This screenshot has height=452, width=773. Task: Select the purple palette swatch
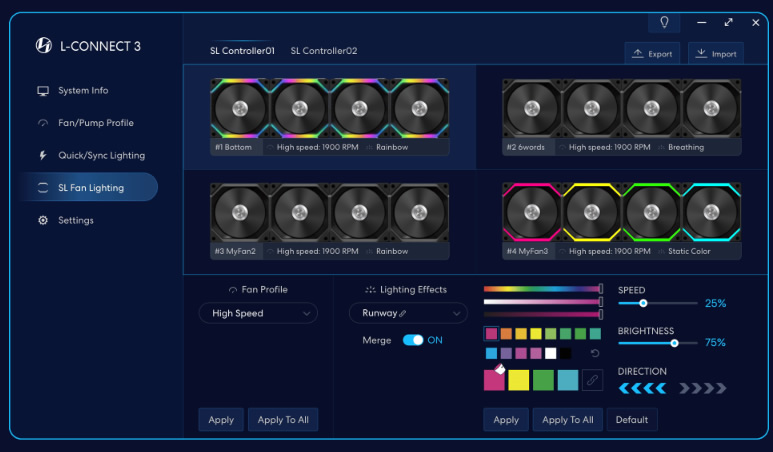(x=506, y=353)
